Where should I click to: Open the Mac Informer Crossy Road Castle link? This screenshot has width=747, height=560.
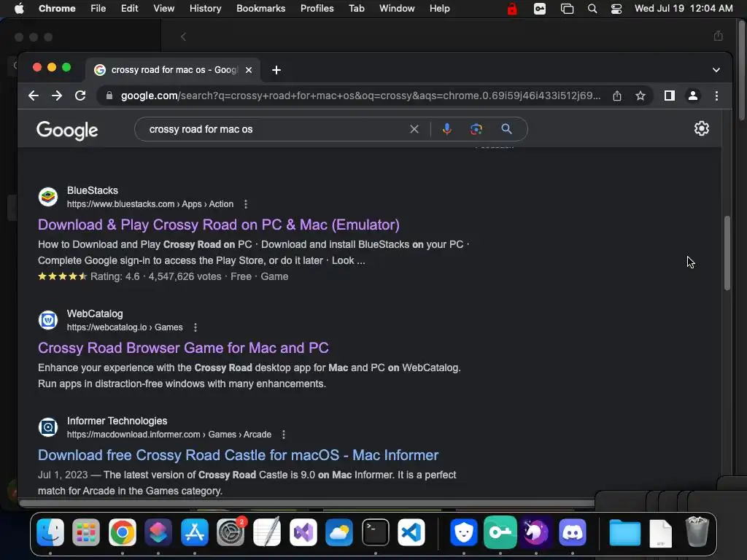coord(239,455)
